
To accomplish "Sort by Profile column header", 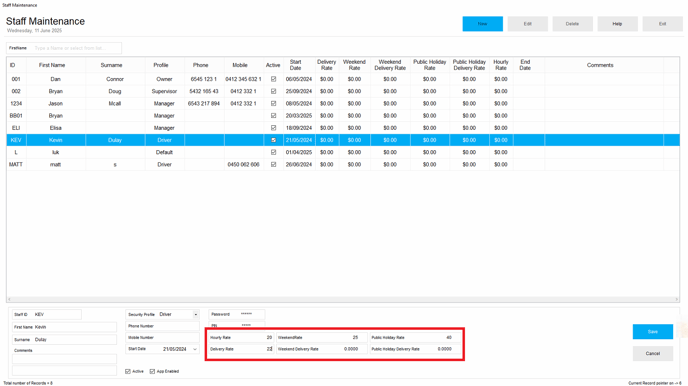I will coord(165,65).
